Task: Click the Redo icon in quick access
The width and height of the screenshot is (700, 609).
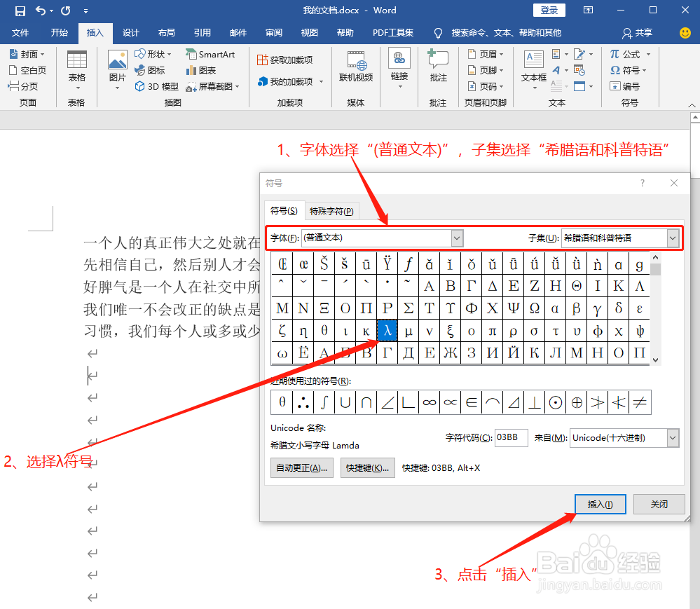Action: coord(66,11)
